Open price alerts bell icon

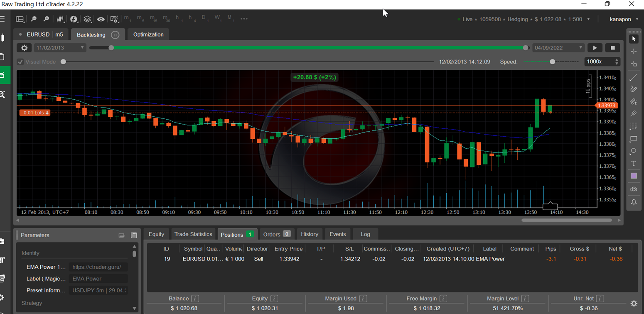tap(634, 202)
